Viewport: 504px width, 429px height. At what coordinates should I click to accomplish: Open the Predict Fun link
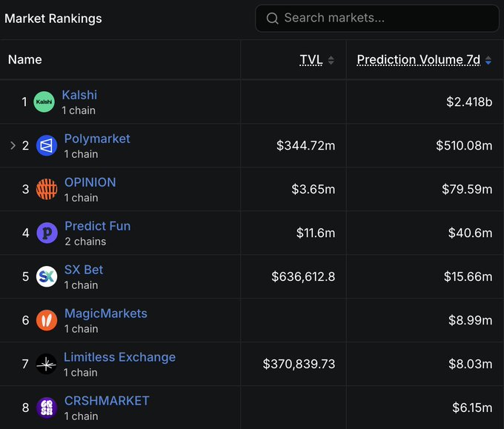(98, 226)
